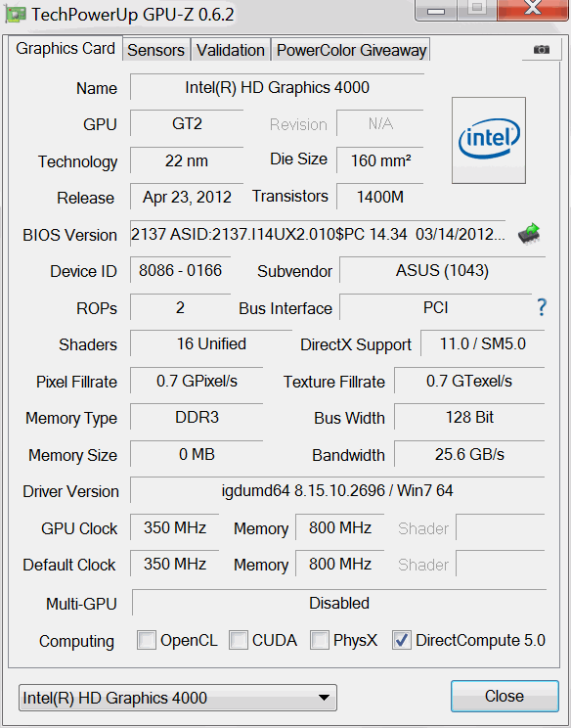Click the Close button

[x=505, y=696]
